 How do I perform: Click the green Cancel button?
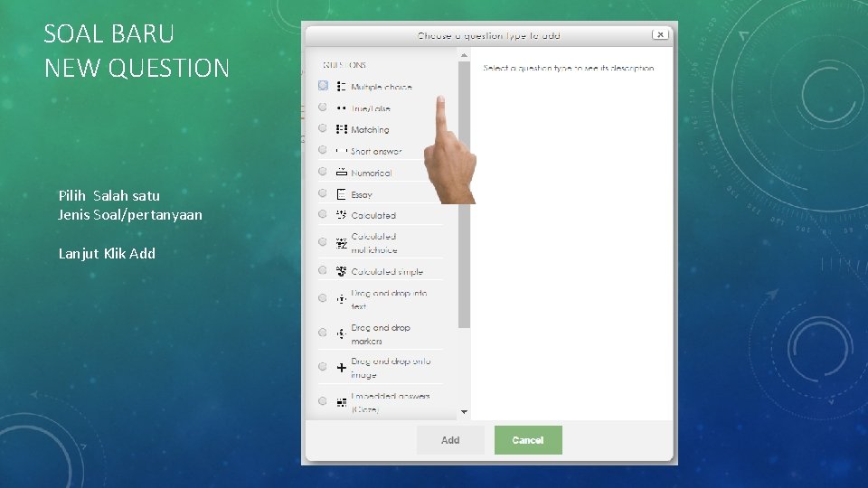[528, 440]
